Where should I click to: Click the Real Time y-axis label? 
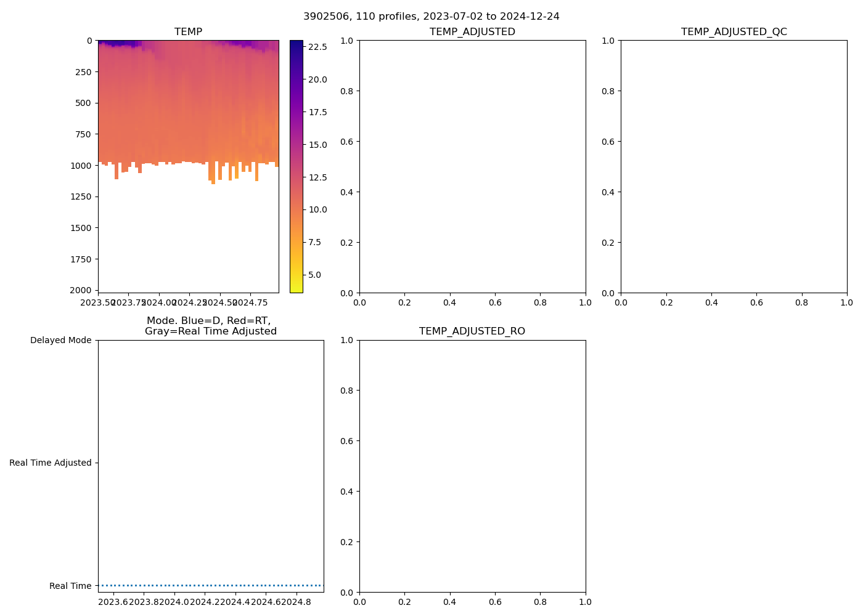tap(70, 586)
